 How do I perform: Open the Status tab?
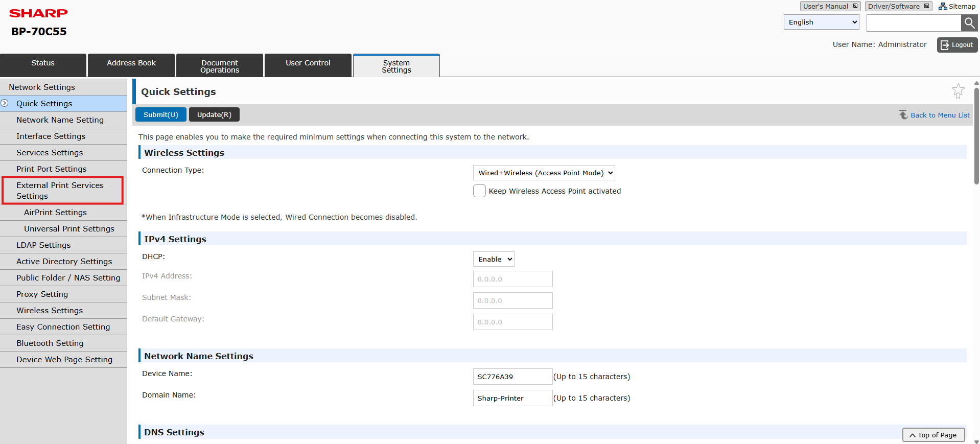[43, 65]
